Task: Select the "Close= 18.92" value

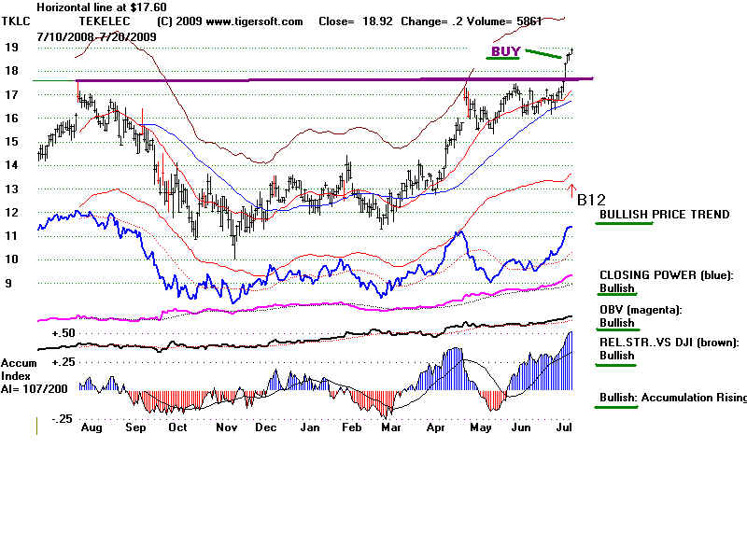Action: (x=356, y=21)
